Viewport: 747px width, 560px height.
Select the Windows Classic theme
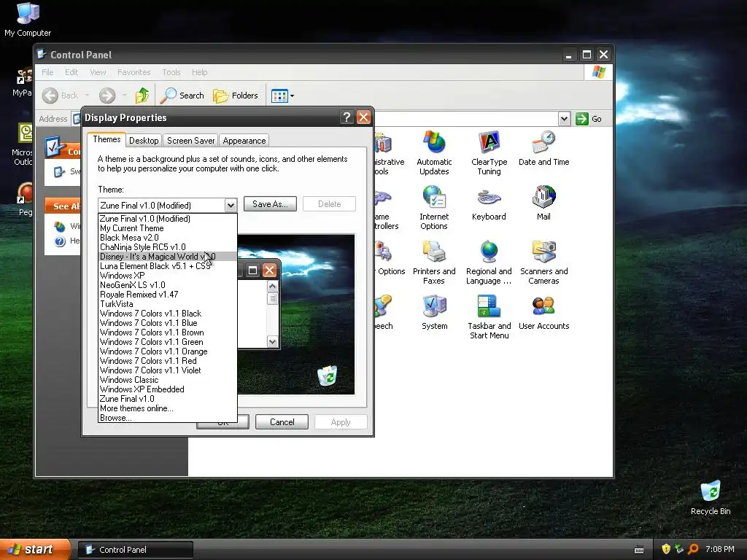pos(167,379)
